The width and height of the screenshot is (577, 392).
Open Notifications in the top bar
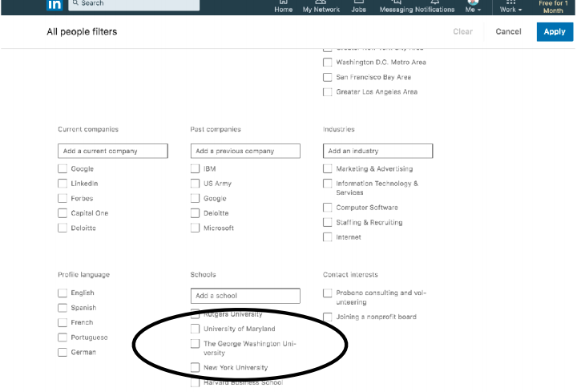click(x=434, y=6)
